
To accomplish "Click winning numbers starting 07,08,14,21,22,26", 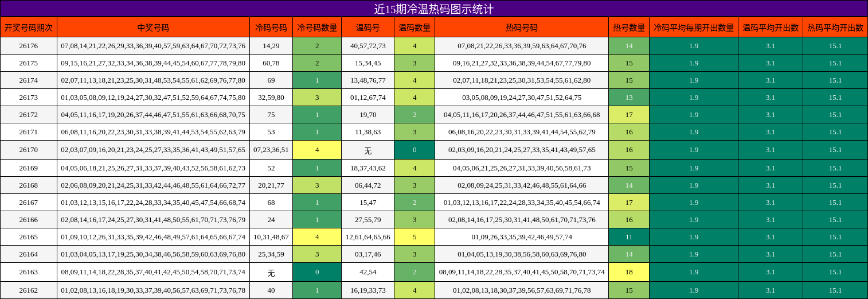I will (x=153, y=46).
